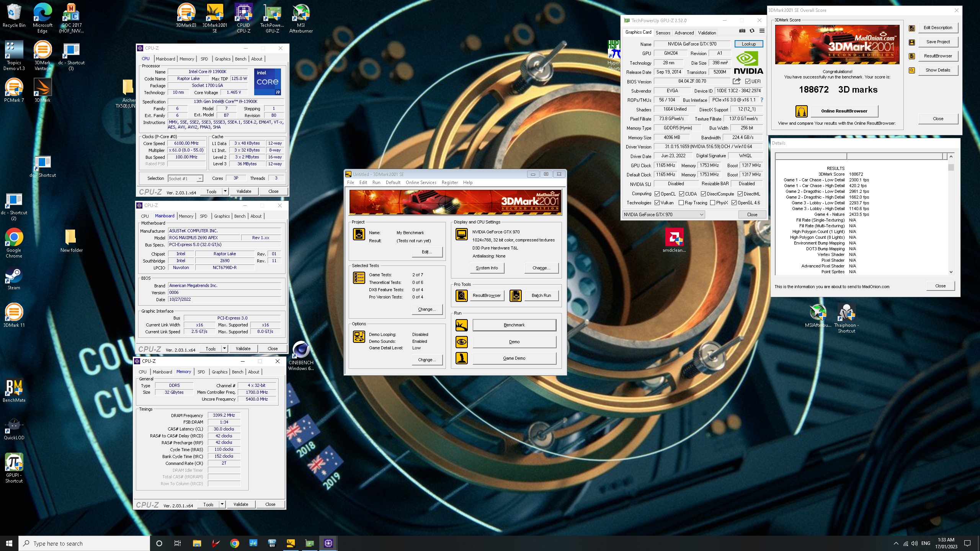Launch MSI Afterburner desktop icon
The image size is (980, 551).
[x=301, y=18]
